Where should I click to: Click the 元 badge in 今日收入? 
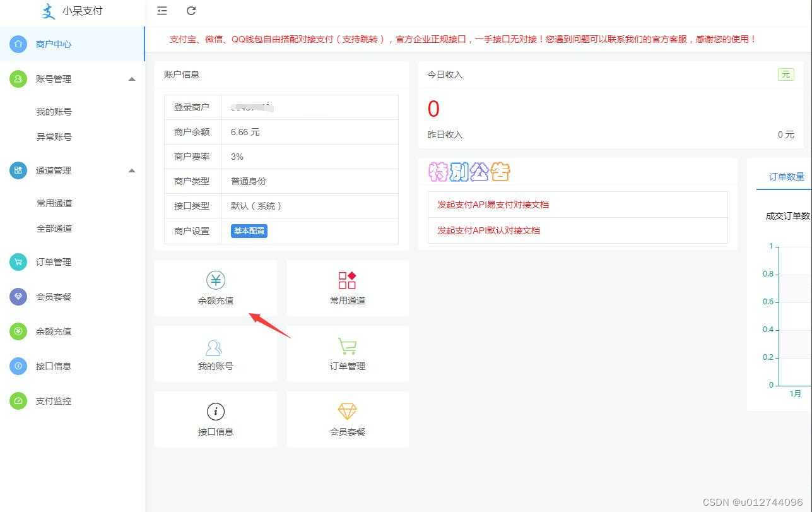786,74
